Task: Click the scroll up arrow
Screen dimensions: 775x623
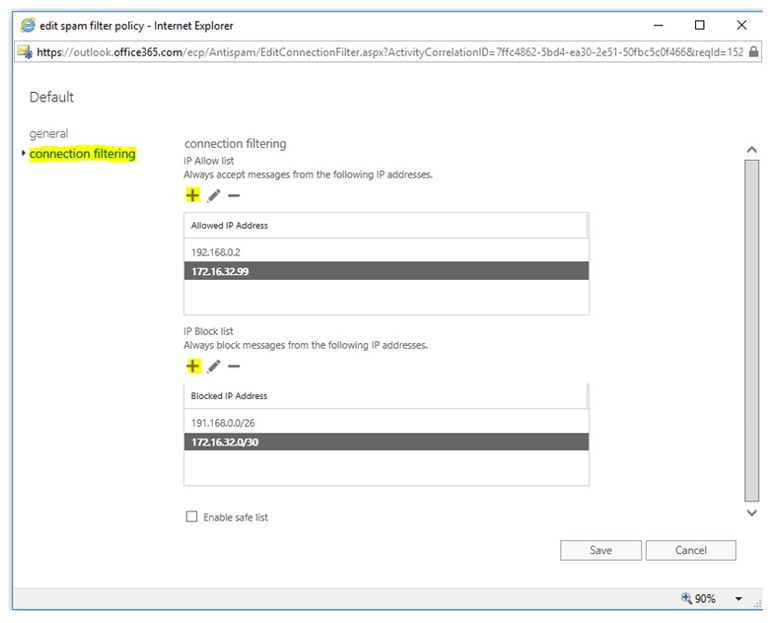Action: pos(752,149)
